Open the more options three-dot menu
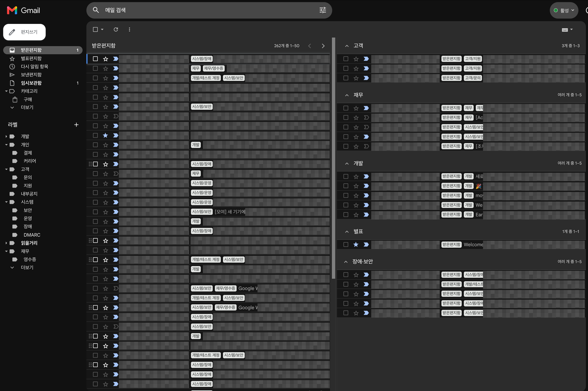Screen dimensions: 588x391 (129, 29)
